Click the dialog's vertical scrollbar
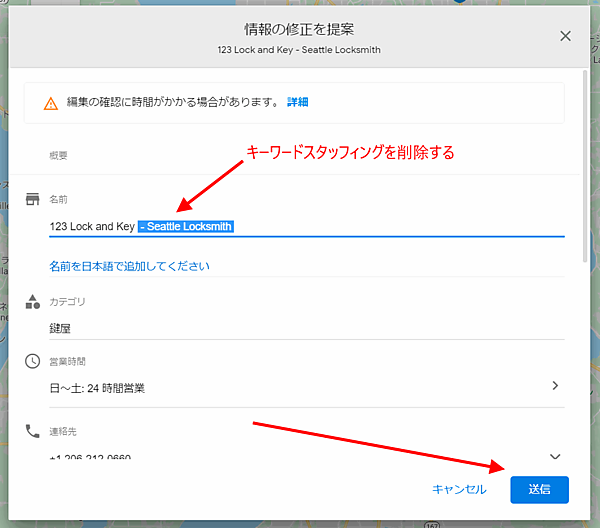This screenshot has width=600, height=528. [x=585, y=166]
